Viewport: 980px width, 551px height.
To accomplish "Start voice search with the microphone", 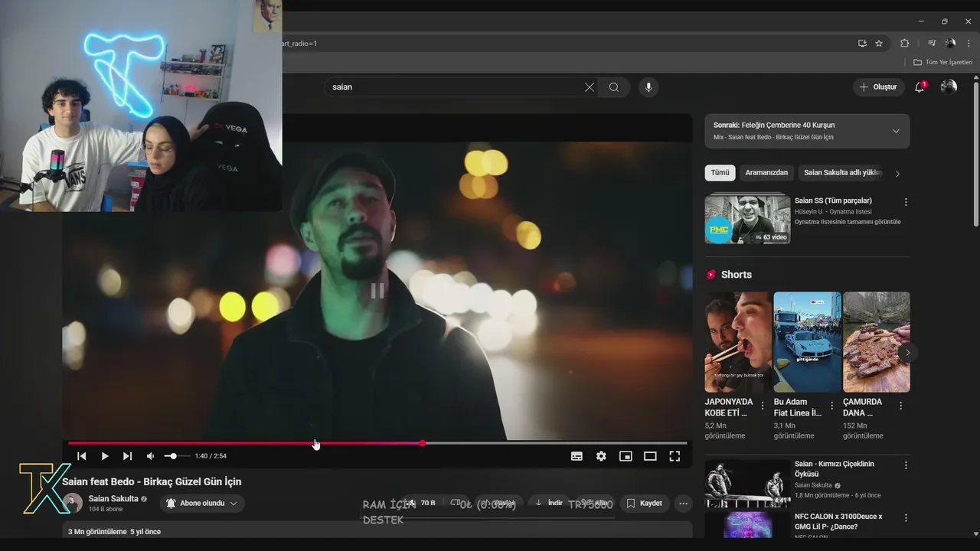I will tap(648, 87).
